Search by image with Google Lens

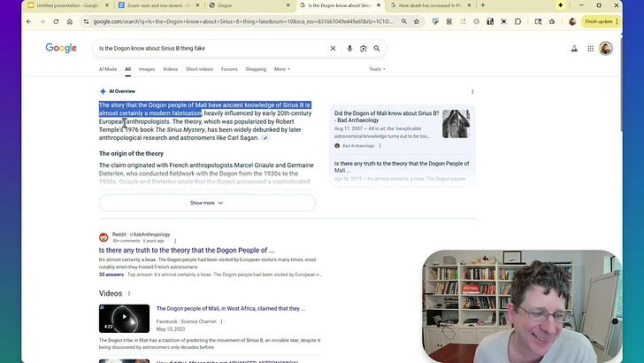(363, 49)
